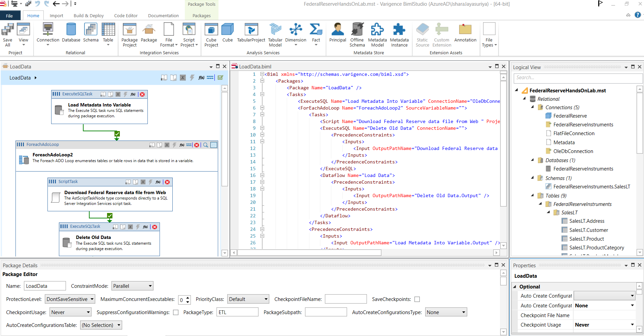Check the SuppressConfigurationWarnings box
Viewport: 644px width, 336px height.
tap(175, 312)
